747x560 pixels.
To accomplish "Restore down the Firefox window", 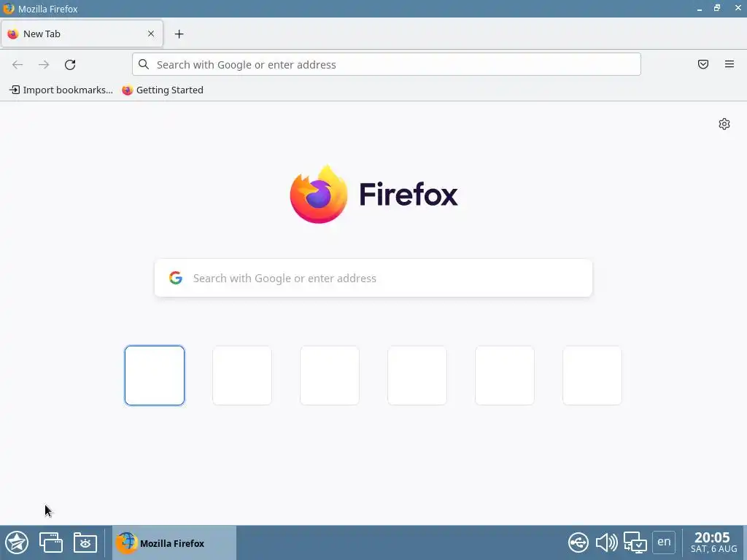I will click(717, 8).
